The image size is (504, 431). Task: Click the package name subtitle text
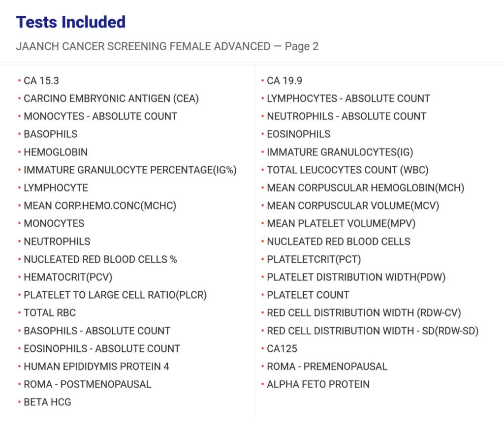[167, 47]
